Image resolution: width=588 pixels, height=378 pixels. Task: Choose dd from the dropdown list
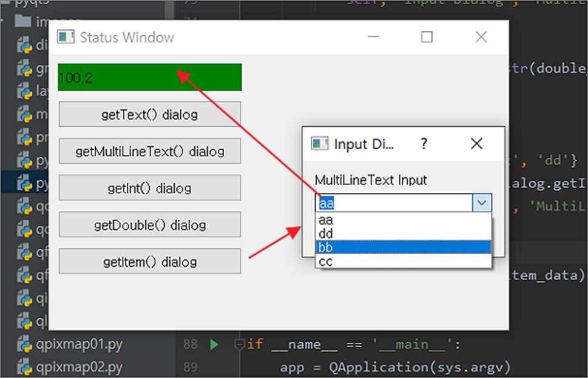(403, 234)
